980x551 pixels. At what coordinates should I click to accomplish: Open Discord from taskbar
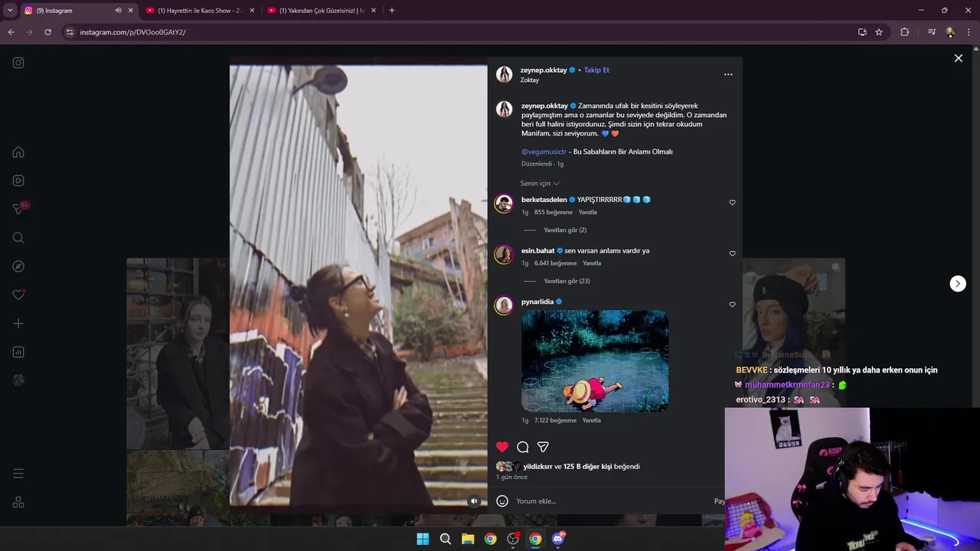tap(558, 539)
